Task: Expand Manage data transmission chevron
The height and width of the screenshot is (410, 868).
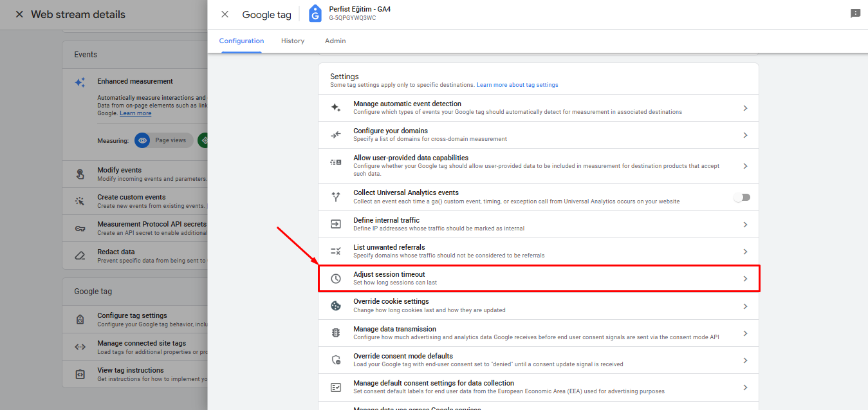Action: point(745,333)
